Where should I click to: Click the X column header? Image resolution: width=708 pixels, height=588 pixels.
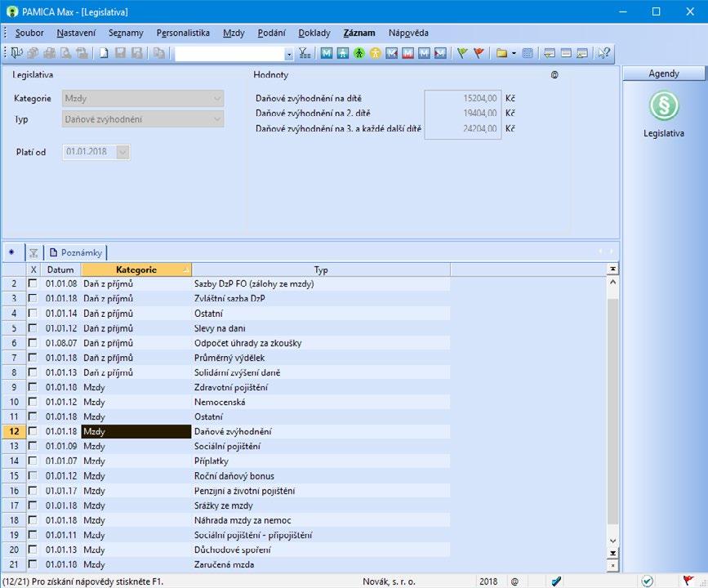coord(33,270)
